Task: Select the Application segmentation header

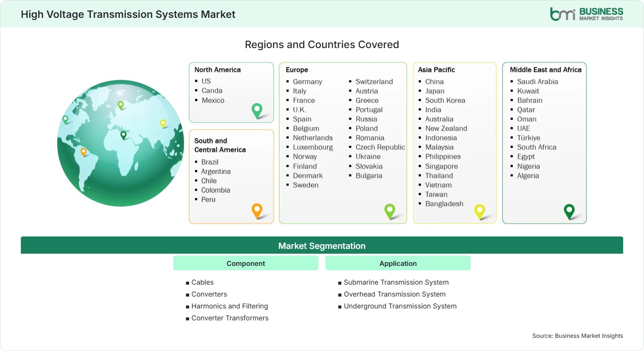Action: 398,263
